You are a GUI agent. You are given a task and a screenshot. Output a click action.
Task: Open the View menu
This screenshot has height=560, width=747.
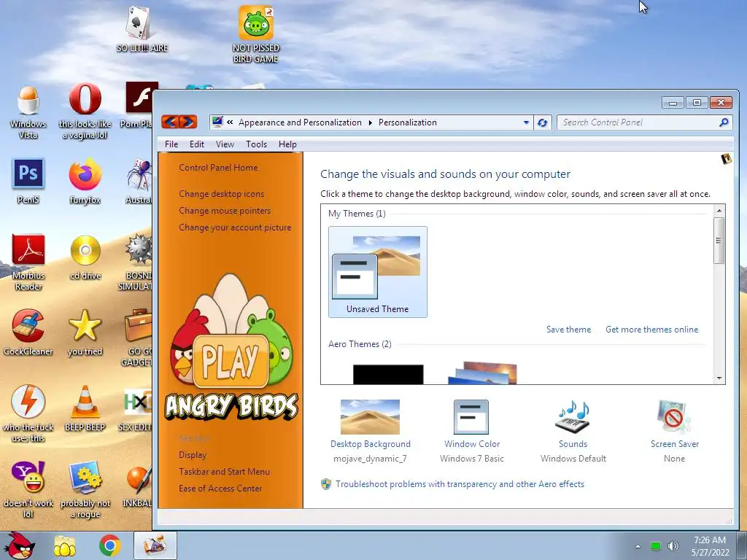pyautogui.click(x=225, y=144)
